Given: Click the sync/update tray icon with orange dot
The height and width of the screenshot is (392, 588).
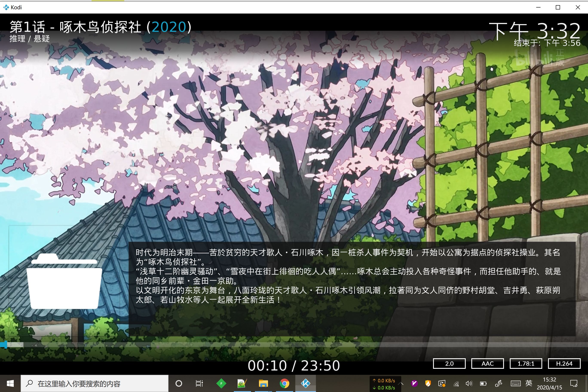Looking at the screenshot, I should tap(442, 383).
